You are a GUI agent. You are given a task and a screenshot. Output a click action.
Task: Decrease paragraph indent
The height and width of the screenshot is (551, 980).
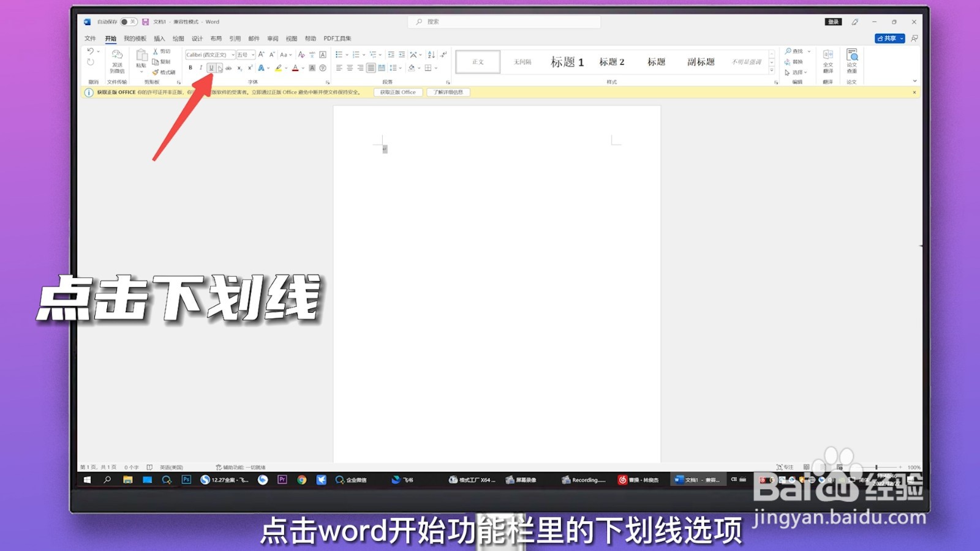point(391,54)
